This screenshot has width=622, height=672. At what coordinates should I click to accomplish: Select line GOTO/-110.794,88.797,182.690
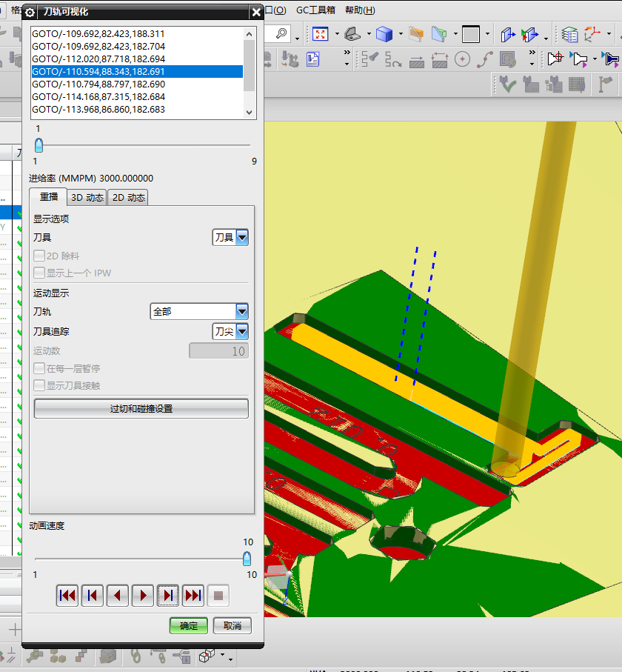point(137,84)
